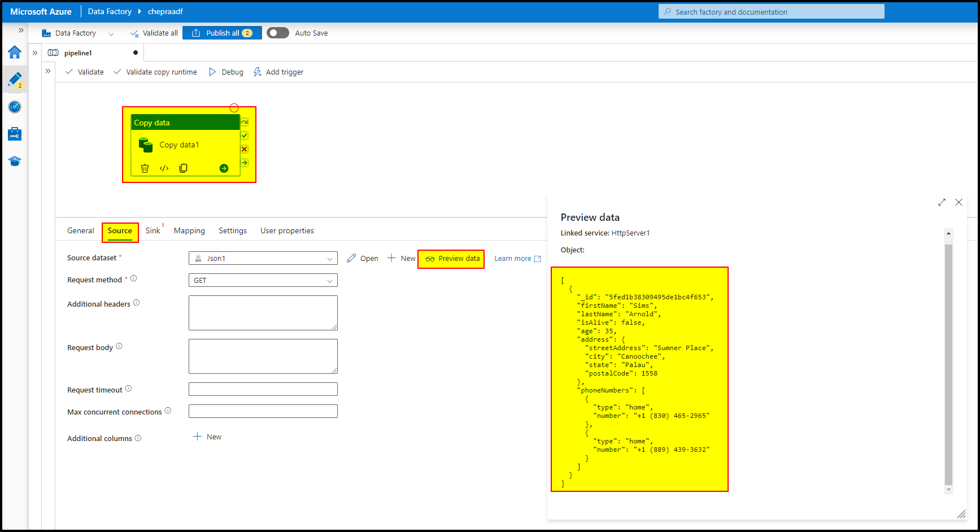Click the Request body text area

click(263, 356)
